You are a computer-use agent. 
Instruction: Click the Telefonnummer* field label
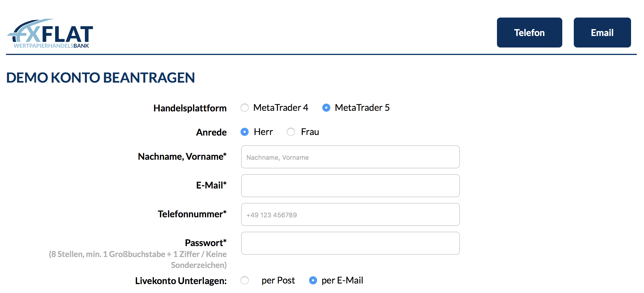192,214
